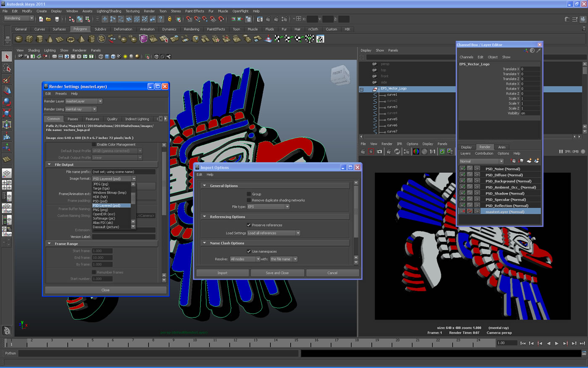This screenshot has height=368, width=588.
Task: Open Load Settings references dropdown
Action: pyautogui.click(x=273, y=233)
